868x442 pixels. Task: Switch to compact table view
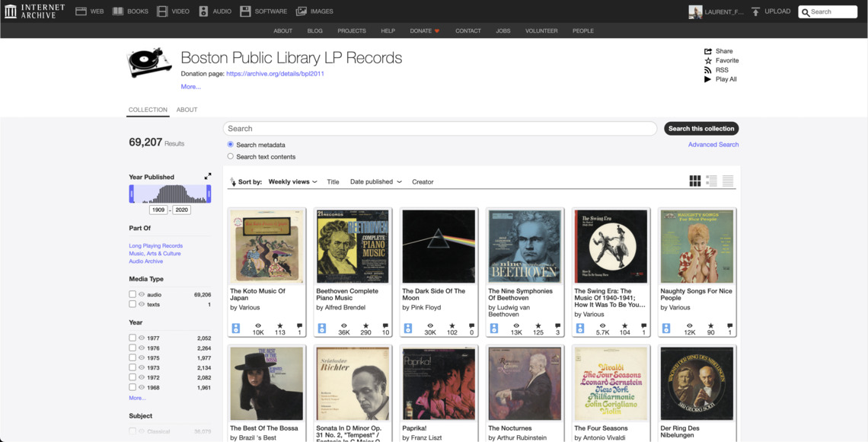pyautogui.click(x=729, y=181)
